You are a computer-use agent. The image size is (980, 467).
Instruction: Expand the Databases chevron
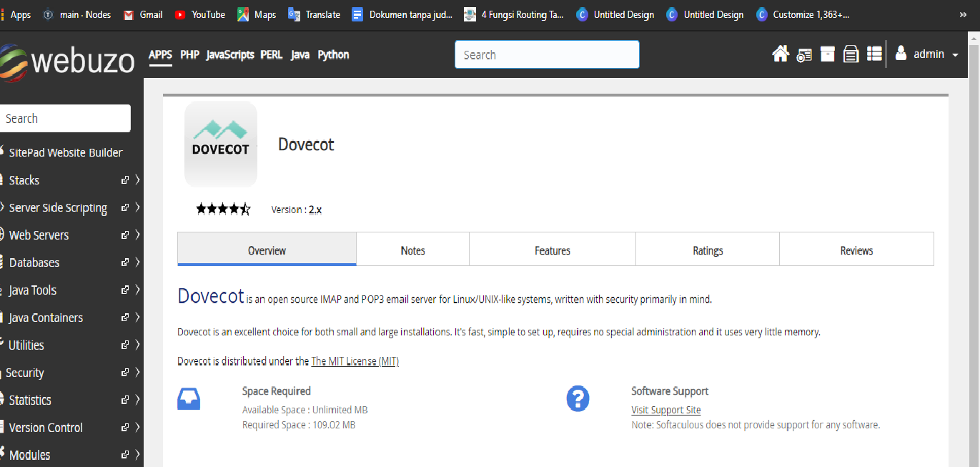[137, 262]
